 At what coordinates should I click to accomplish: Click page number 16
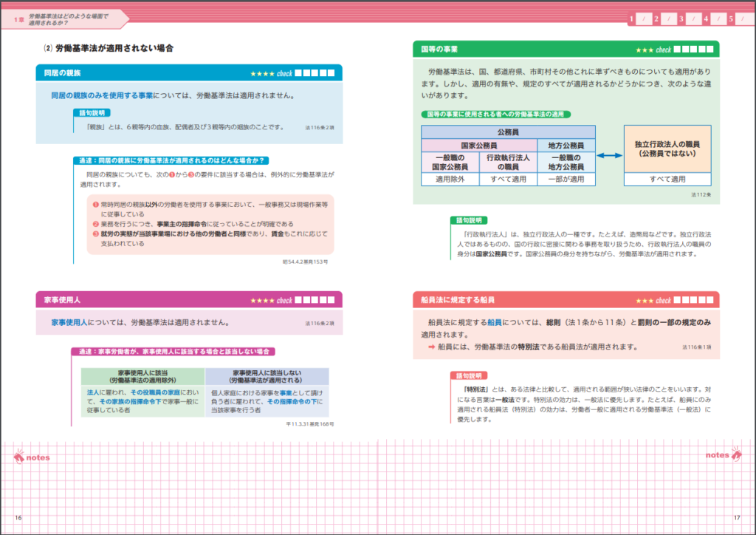coord(18,517)
